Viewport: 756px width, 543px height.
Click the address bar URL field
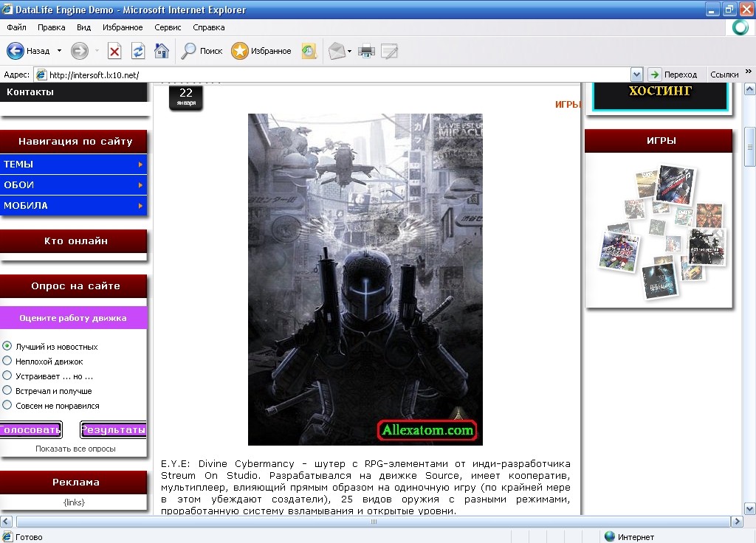pos(337,75)
